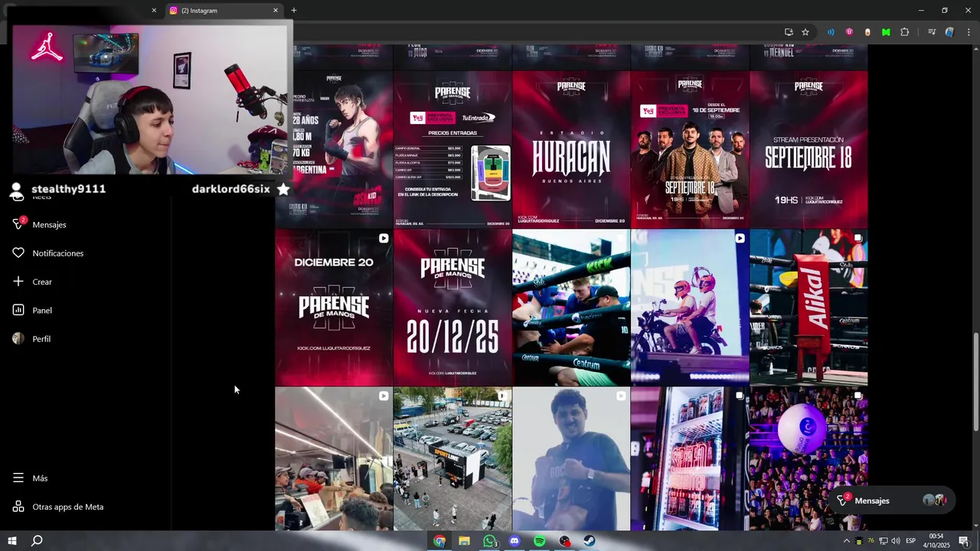Open WhatsApp from the taskbar

pos(489,541)
